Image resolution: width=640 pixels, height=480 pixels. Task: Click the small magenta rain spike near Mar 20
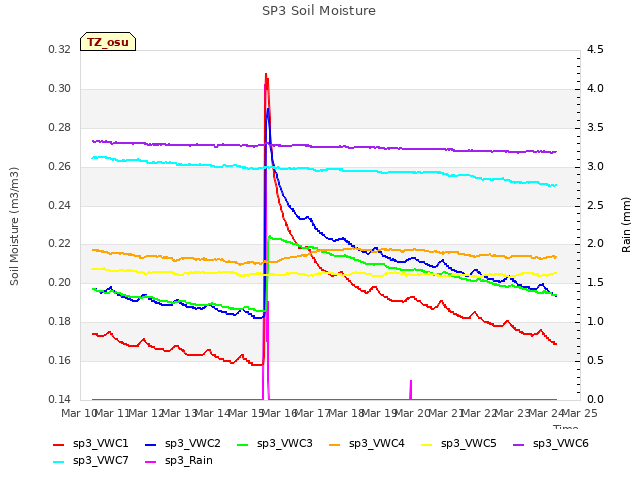pyautogui.click(x=411, y=390)
